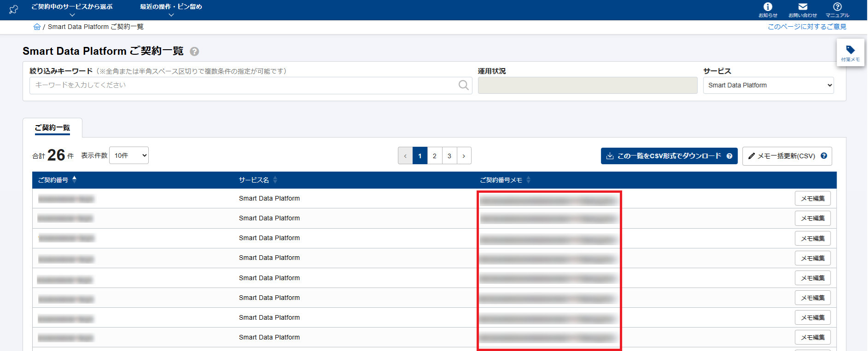Open the 表示件数 dropdown
The image size is (868, 351).
tap(129, 155)
